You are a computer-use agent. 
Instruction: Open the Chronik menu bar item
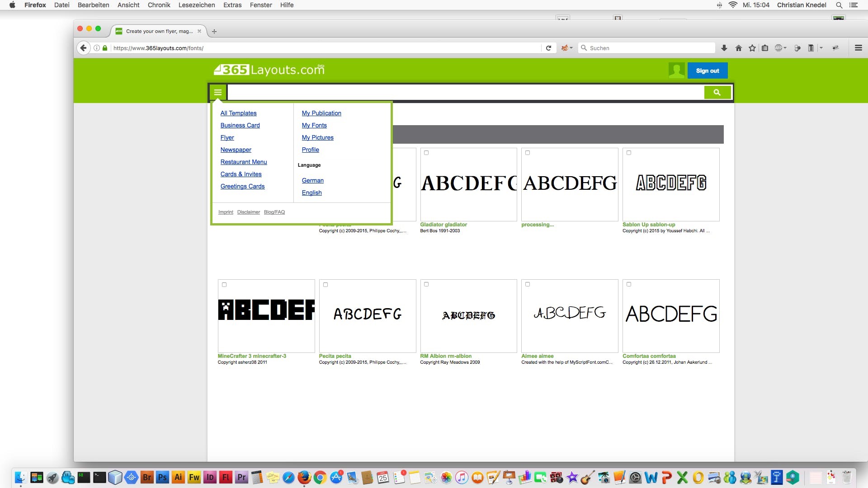click(x=159, y=5)
